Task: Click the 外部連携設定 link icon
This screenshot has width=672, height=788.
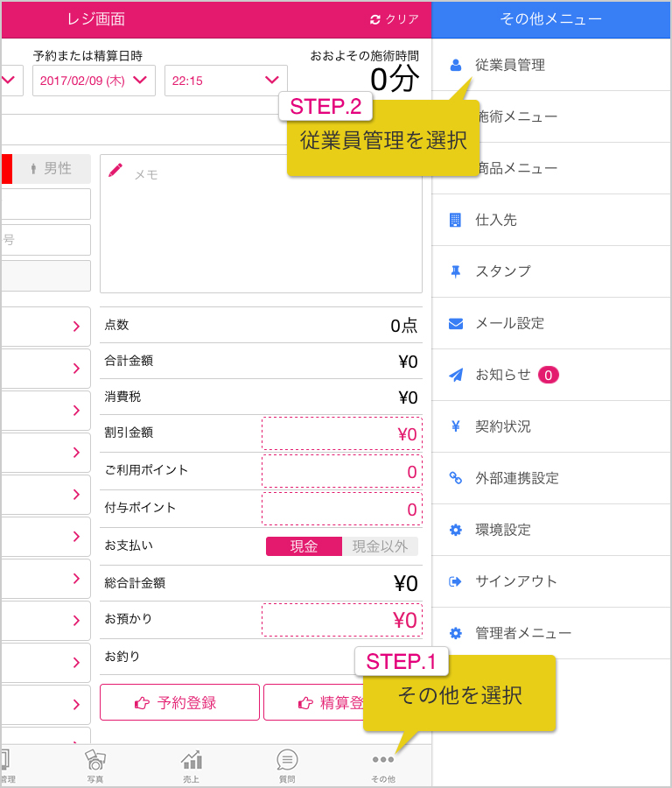Action: coord(456,478)
